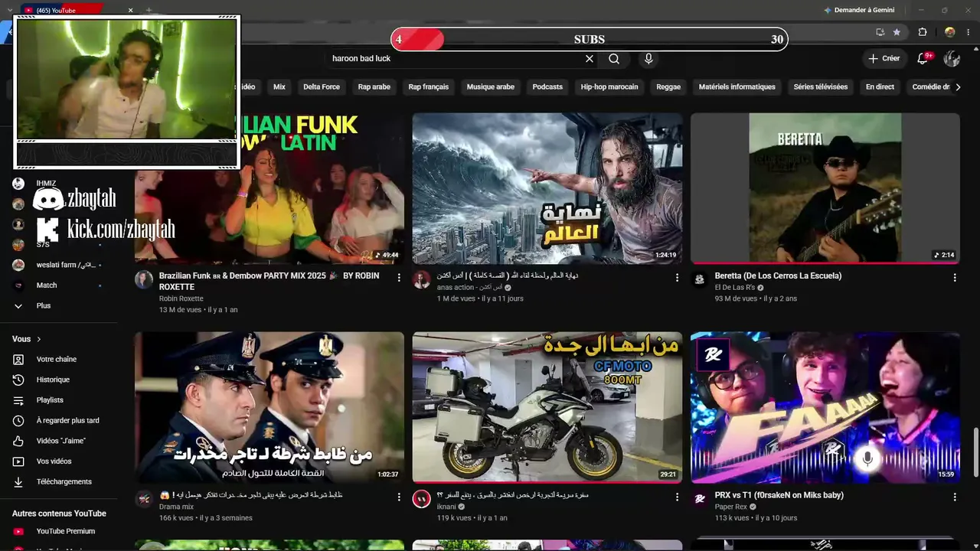Open the Beretta (De Los Cerros La Escuela) title

(x=778, y=275)
